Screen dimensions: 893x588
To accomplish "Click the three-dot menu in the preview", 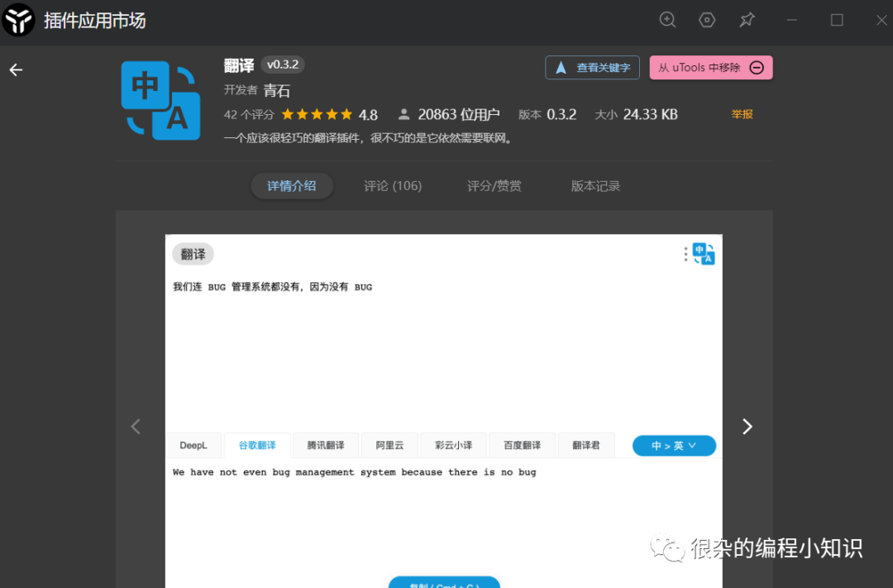I will pyautogui.click(x=685, y=254).
